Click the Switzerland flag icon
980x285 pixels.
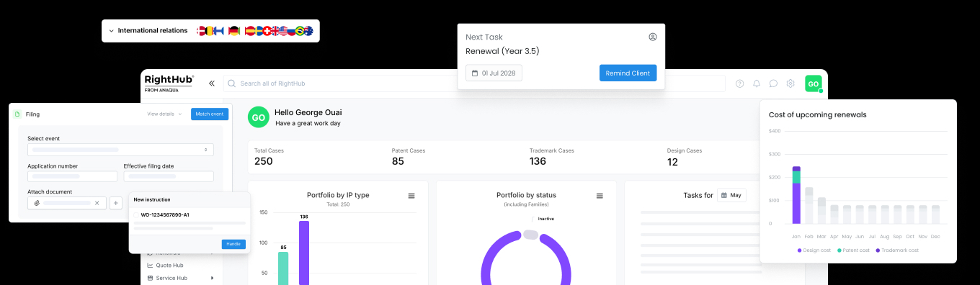267,31
